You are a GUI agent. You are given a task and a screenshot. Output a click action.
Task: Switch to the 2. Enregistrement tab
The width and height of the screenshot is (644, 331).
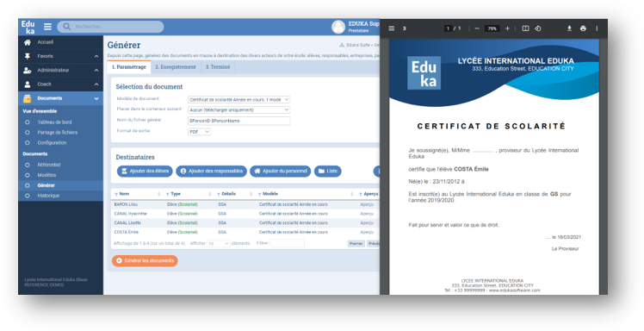[176, 67]
